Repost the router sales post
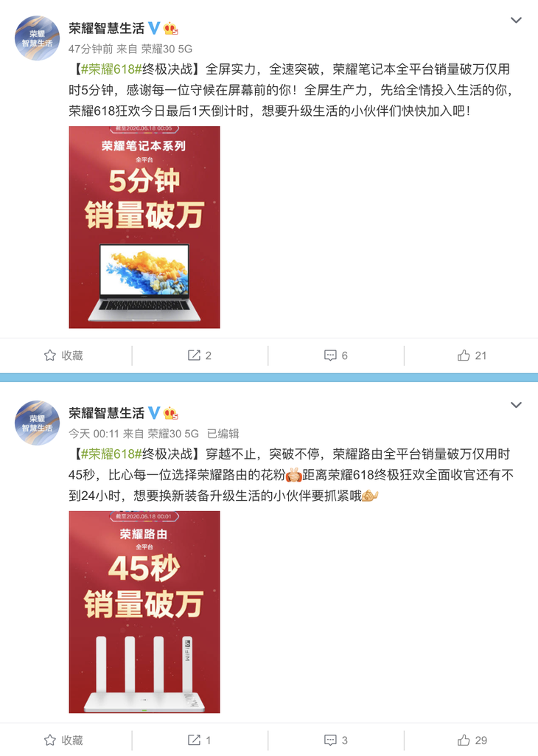Screen dimensions: 538x756 [x=199, y=740]
